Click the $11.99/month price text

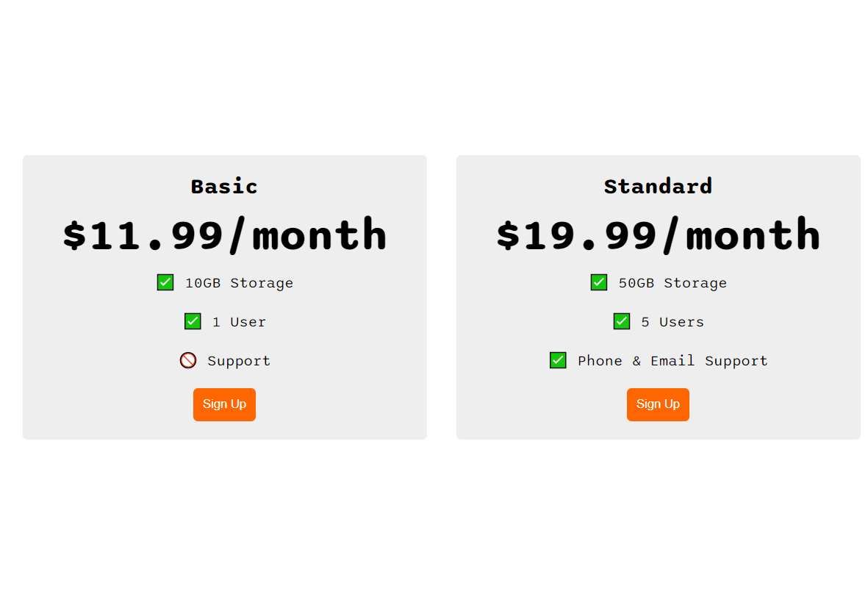coord(224,234)
